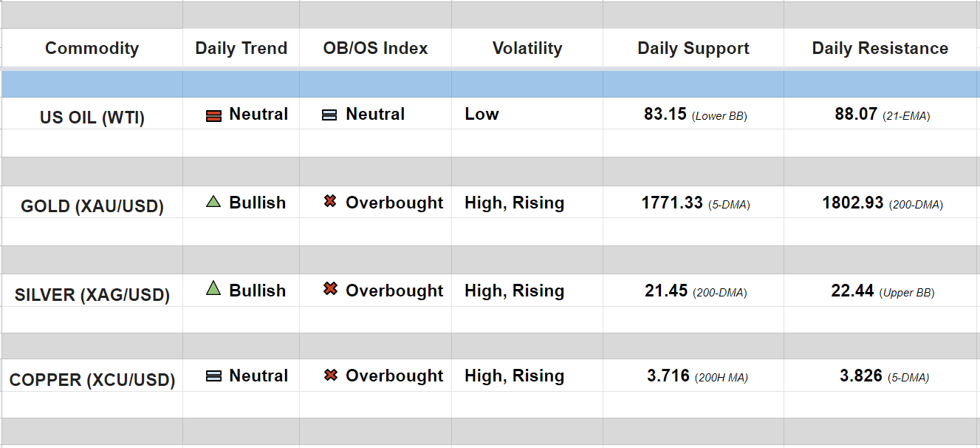Select the Volatility header cell
This screenshot has height=448, width=980.
point(527,49)
